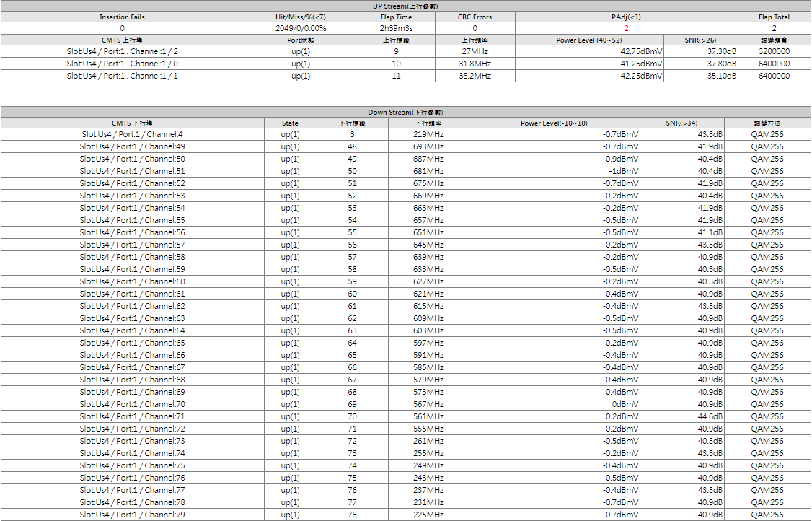The width and height of the screenshot is (812, 521).
Task: Select the Down Stream table title
Action: 405,113
